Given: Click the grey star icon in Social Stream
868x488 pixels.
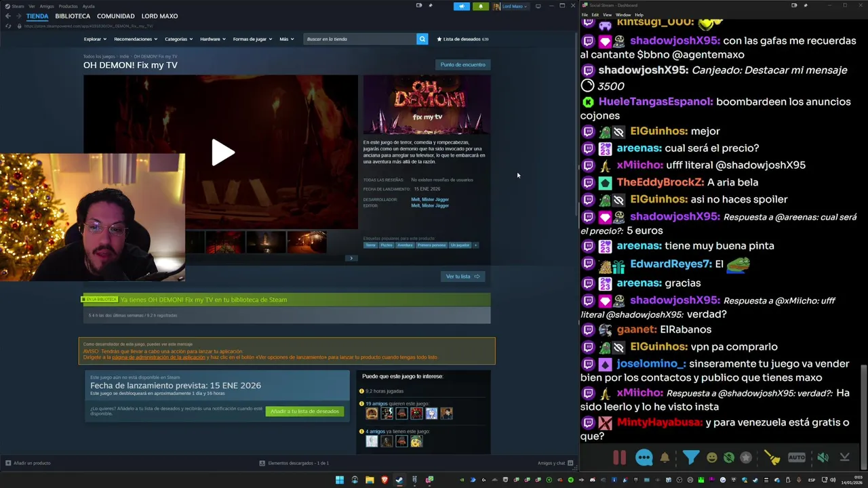Looking at the screenshot, I should coord(746,457).
